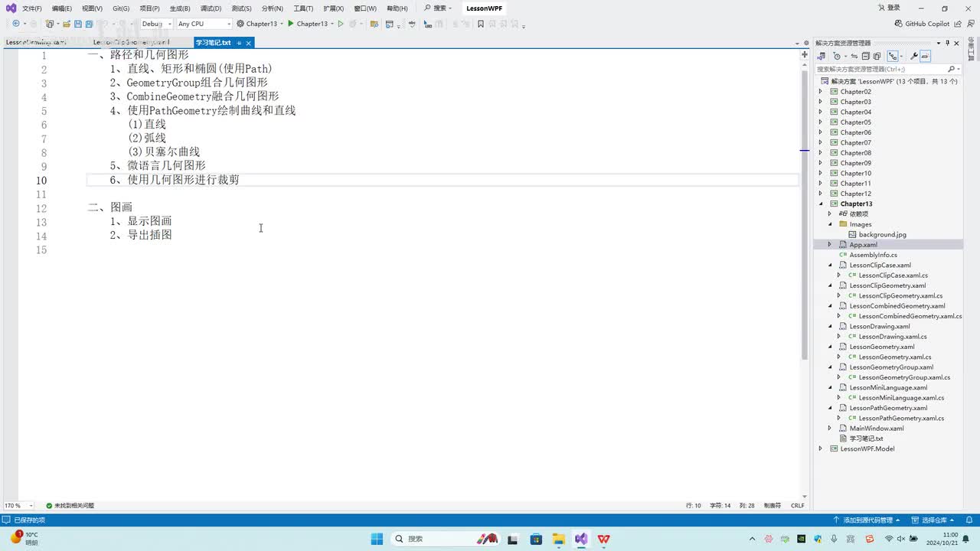The height and width of the screenshot is (551, 980).
Task: Collapse the Chapter13 project node
Action: (x=821, y=204)
